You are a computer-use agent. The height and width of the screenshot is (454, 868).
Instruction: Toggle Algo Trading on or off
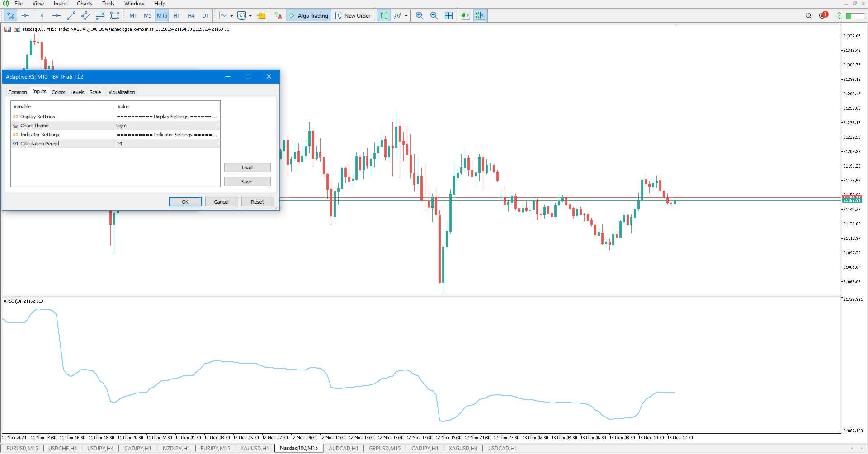pos(308,15)
